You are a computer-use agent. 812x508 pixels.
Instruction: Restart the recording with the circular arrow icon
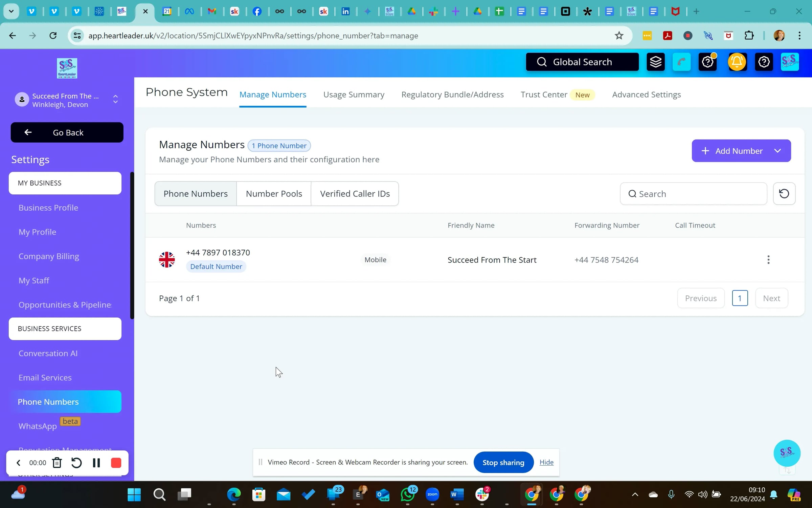[76, 463]
